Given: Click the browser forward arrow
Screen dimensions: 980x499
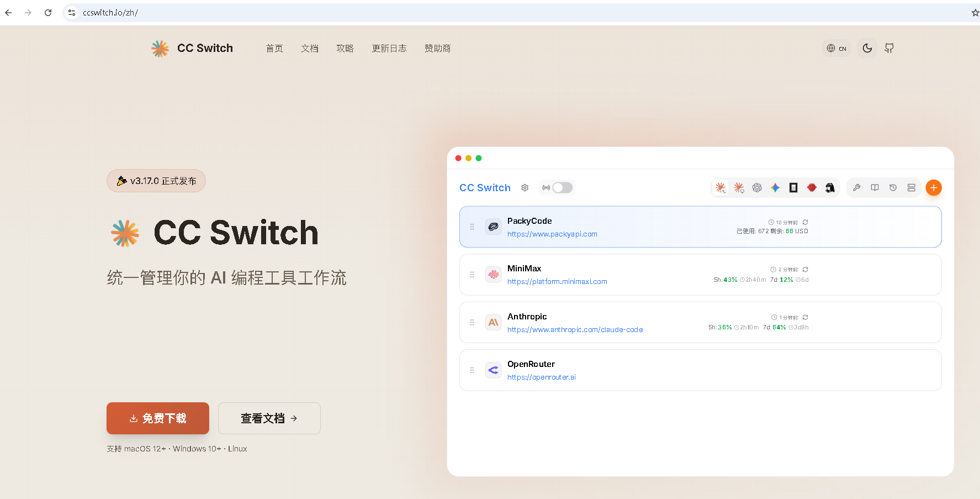Looking at the screenshot, I should [x=28, y=13].
